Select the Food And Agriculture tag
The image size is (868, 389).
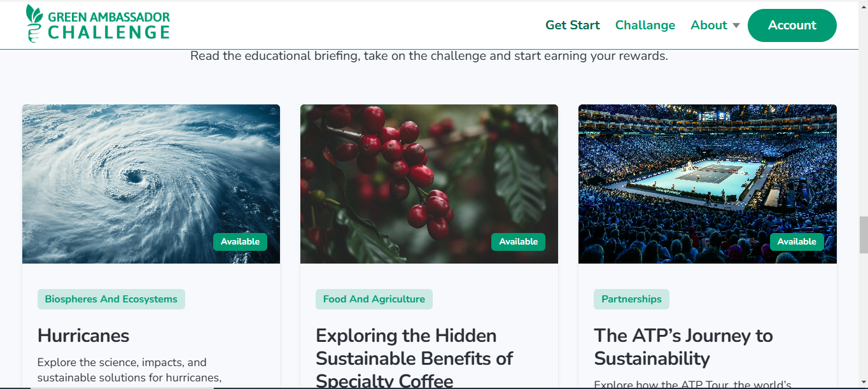pos(374,299)
